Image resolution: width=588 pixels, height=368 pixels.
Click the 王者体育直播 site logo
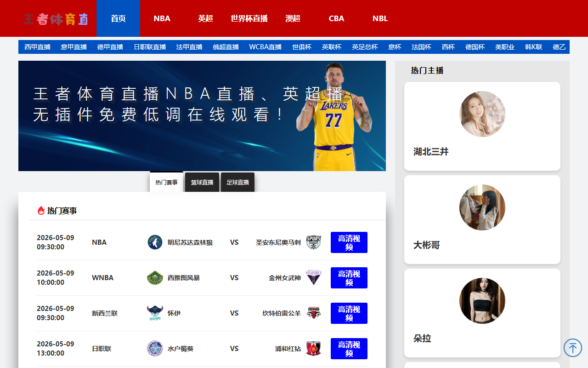[56, 19]
